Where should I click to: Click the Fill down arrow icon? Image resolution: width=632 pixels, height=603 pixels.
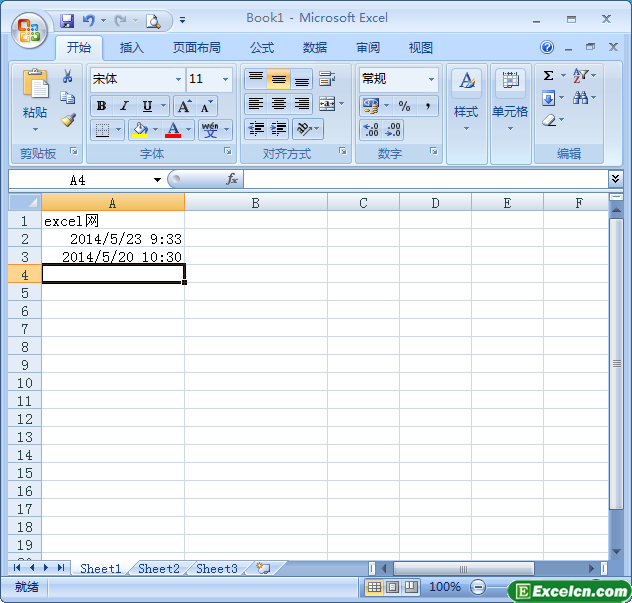click(x=549, y=98)
